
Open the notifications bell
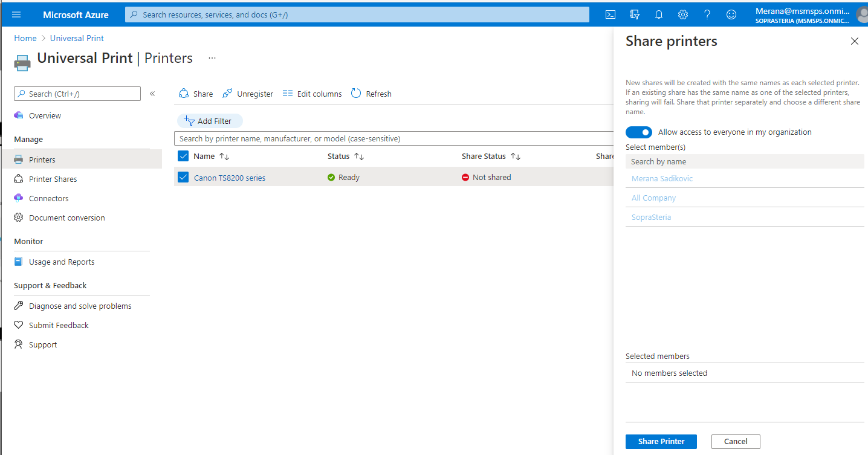click(x=659, y=15)
